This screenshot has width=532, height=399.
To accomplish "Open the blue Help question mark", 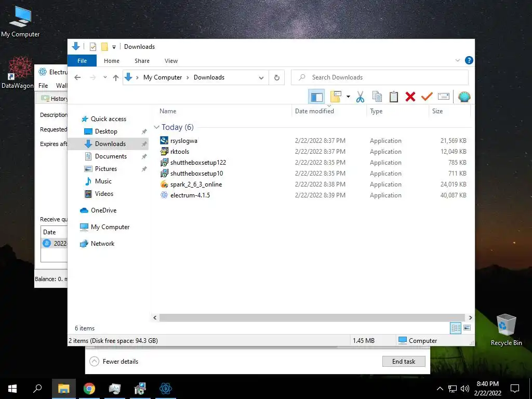I will pyautogui.click(x=469, y=60).
